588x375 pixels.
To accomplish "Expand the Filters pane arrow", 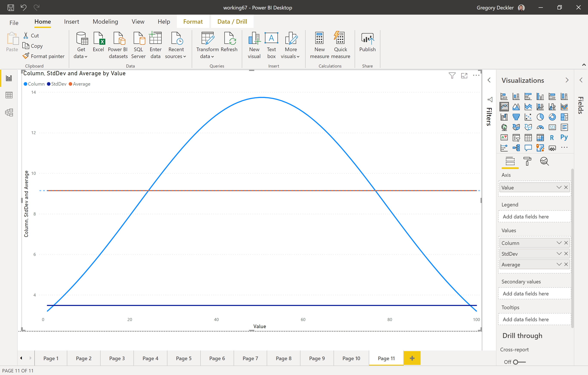I will click(489, 80).
